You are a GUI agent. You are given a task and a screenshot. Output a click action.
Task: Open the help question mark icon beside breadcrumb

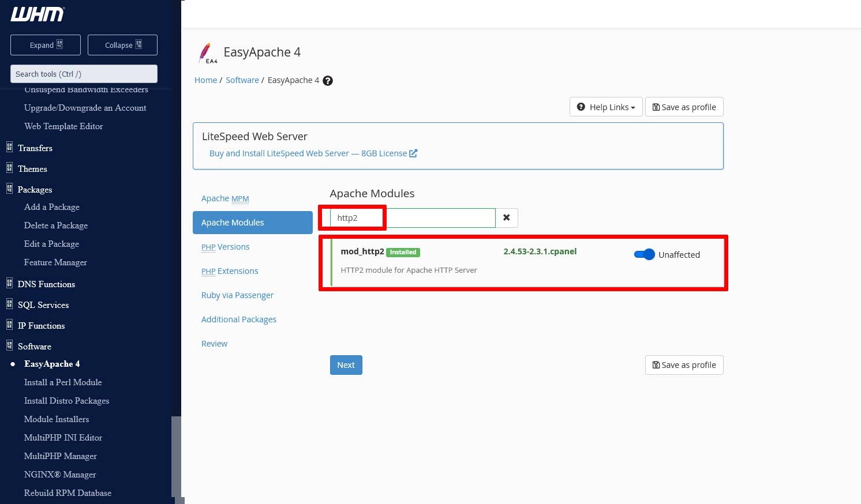point(328,81)
